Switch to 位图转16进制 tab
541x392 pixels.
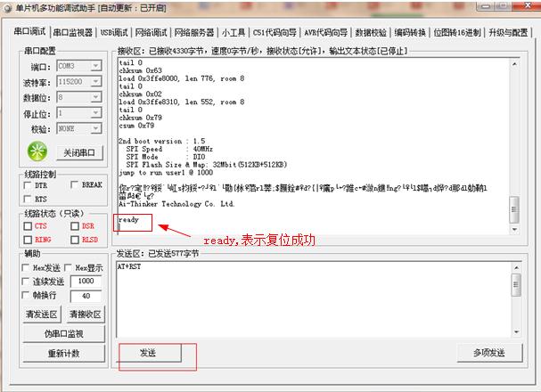457,33
